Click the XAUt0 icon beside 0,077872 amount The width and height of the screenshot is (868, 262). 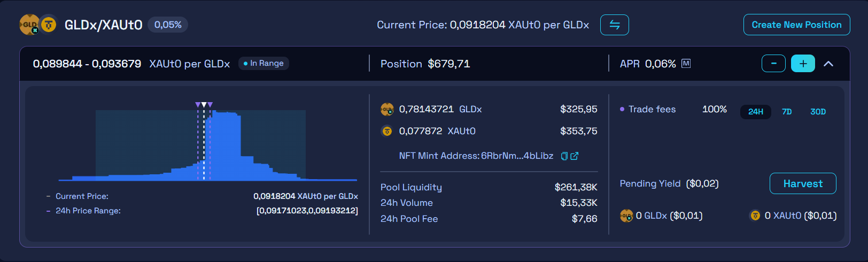click(x=387, y=131)
